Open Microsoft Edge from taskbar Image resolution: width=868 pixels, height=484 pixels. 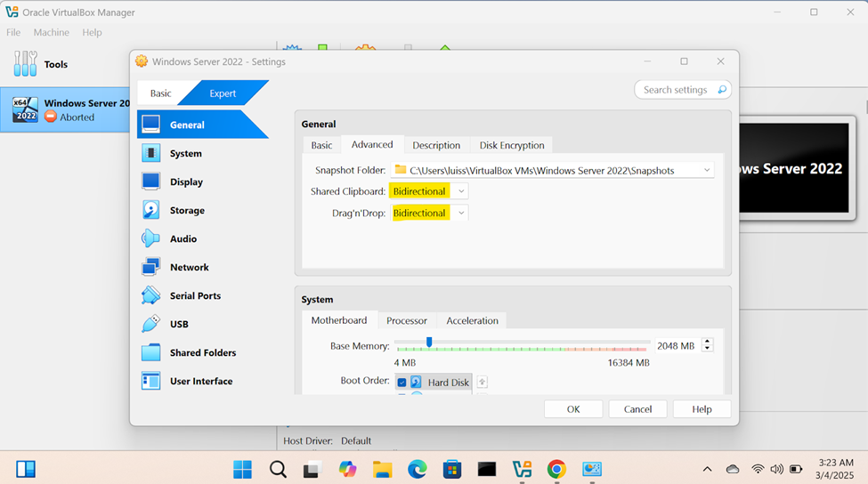tap(417, 470)
